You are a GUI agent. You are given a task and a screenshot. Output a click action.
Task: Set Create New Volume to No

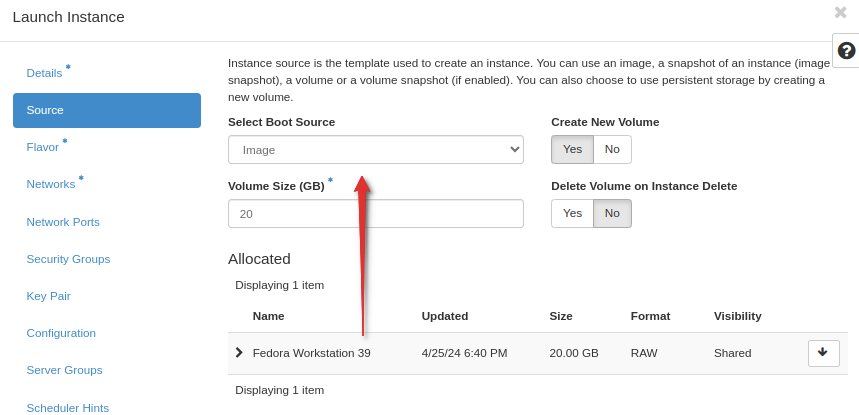612,150
